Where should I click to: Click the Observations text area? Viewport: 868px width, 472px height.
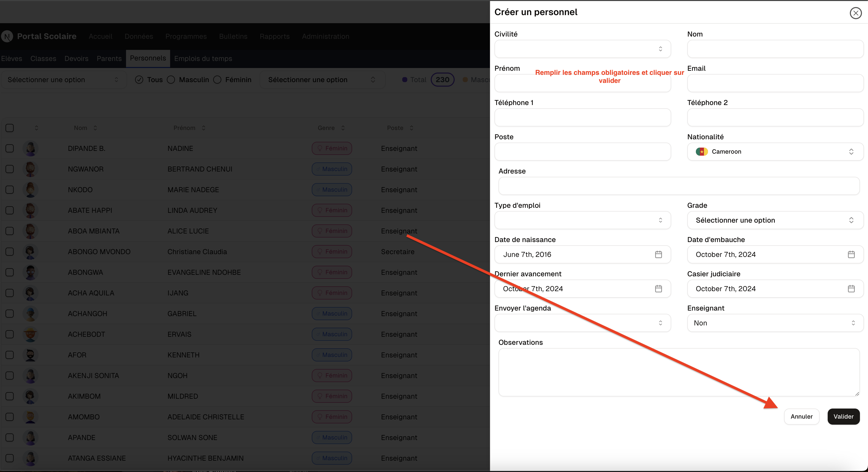click(x=679, y=372)
